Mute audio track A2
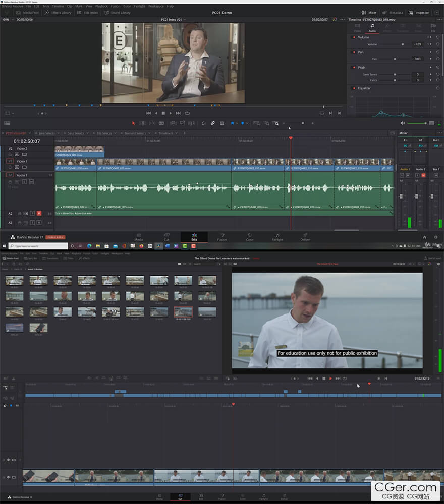 click(39, 213)
